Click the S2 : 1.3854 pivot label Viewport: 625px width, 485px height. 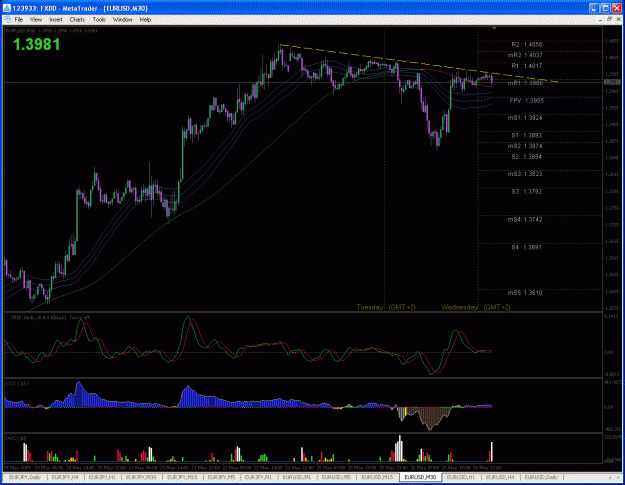pyautogui.click(x=527, y=157)
